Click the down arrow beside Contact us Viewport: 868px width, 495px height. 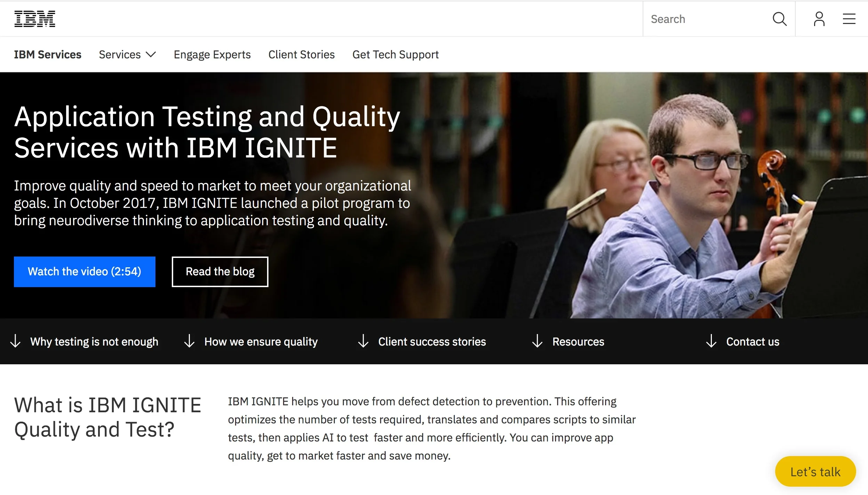[711, 341]
